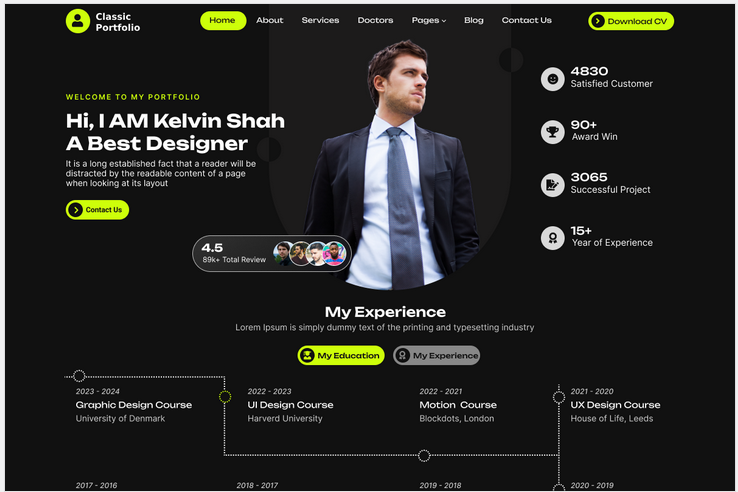This screenshot has height=492, width=738.
Task: Click the icon inside My Education tab
Action: coord(307,355)
